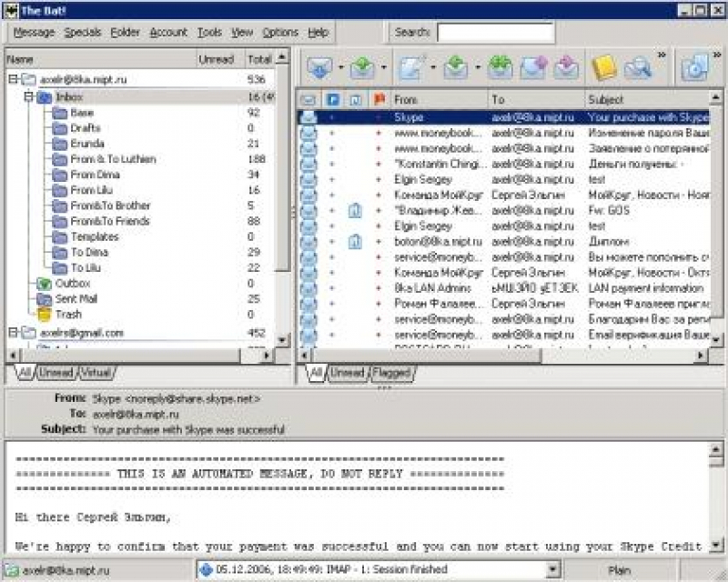Viewport: 728px width, 582px height.
Task: Click message list scroll-right arrow
Action: 700,356
